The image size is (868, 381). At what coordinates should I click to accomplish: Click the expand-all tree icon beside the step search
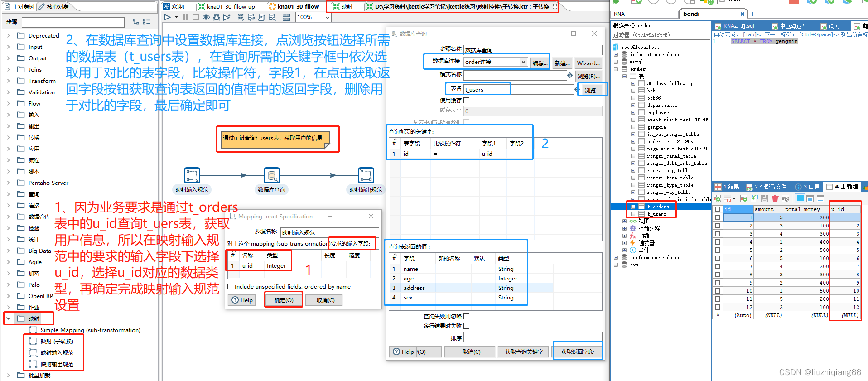click(x=136, y=22)
